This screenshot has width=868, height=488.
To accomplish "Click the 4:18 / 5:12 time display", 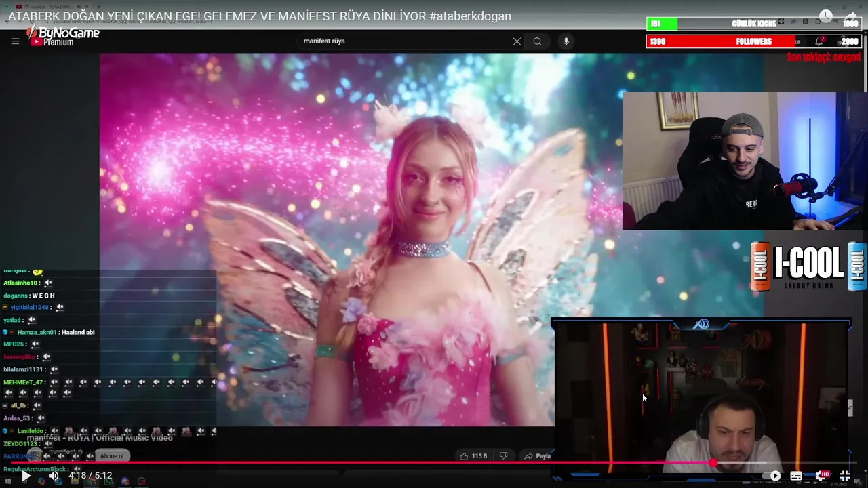I will click(90, 476).
